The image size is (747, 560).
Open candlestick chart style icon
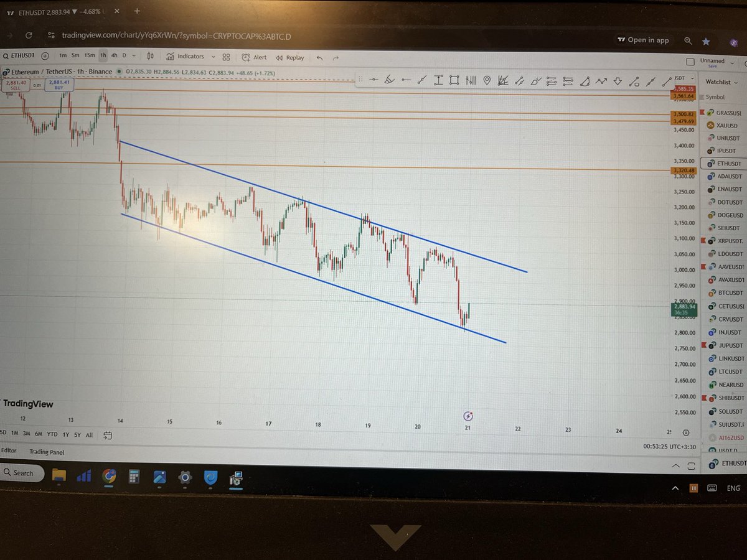(150, 56)
